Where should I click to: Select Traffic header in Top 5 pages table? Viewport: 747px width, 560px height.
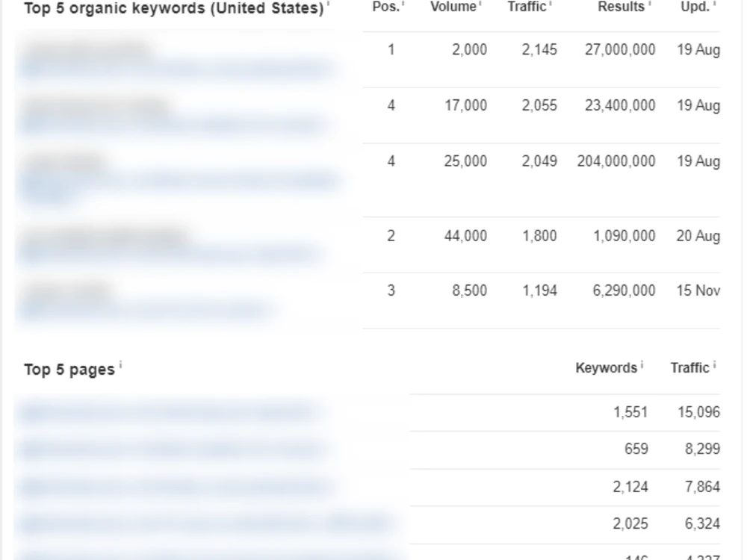click(x=689, y=368)
